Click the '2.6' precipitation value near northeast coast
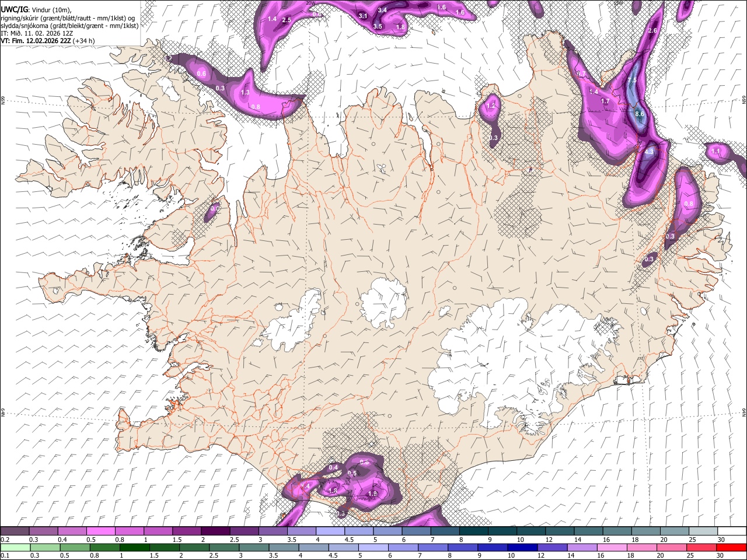 click(652, 31)
